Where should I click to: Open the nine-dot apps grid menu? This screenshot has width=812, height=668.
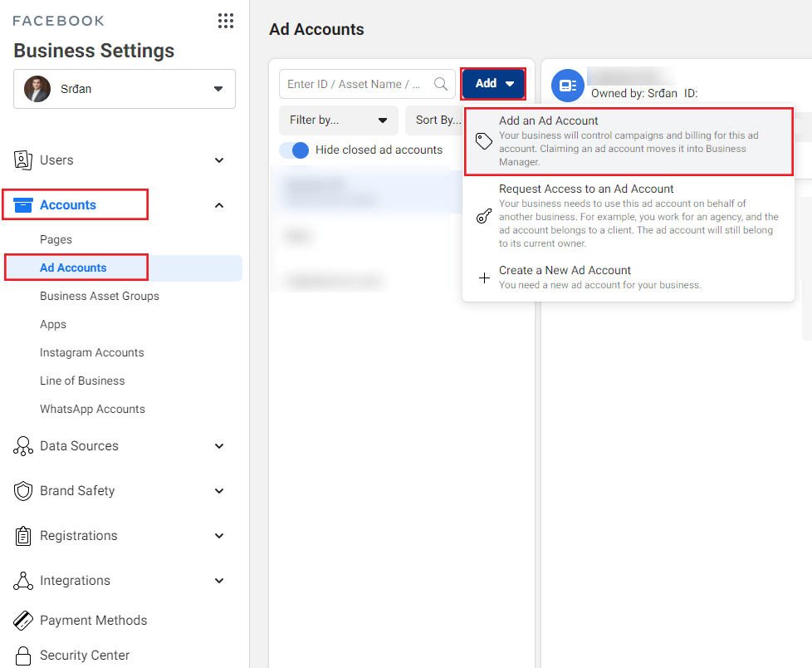226,21
